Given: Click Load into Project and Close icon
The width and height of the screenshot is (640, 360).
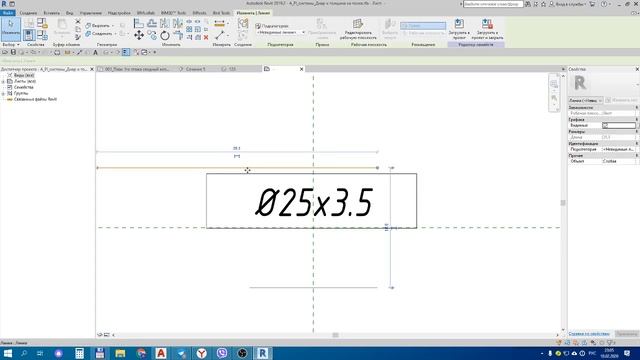Looking at the screenshot, I should click(487, 24).
